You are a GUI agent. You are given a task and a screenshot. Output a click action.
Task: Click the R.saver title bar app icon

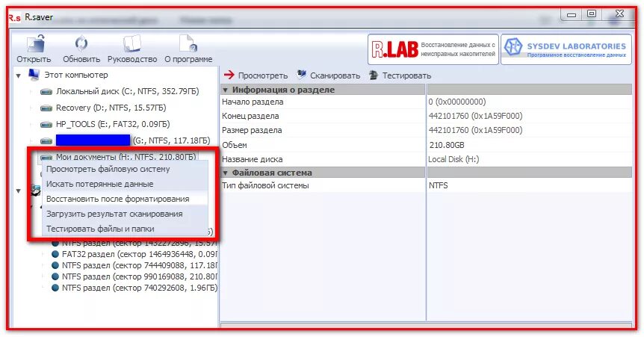15,18
